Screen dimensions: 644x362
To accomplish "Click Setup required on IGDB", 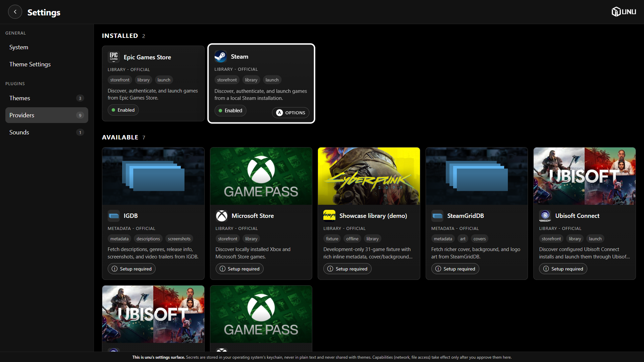I will [x=131, y=269].
